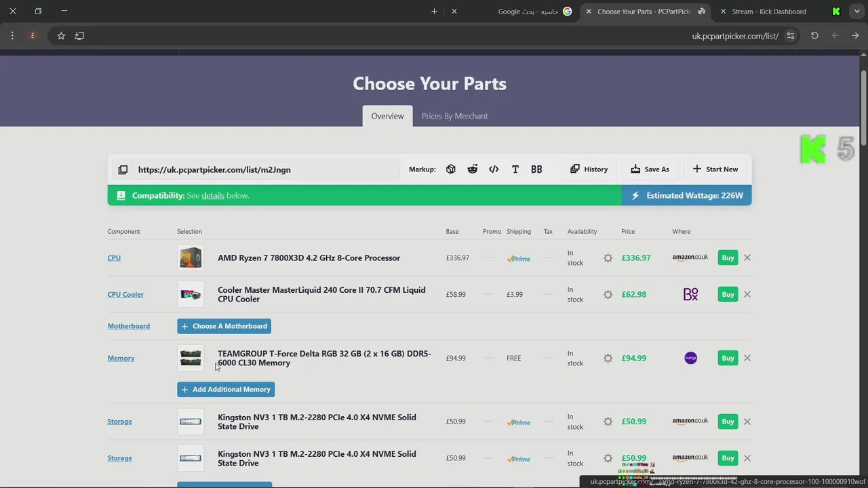Click Start New list button
The height and width of the screenshot is (488, 868).
click(715, 169)
